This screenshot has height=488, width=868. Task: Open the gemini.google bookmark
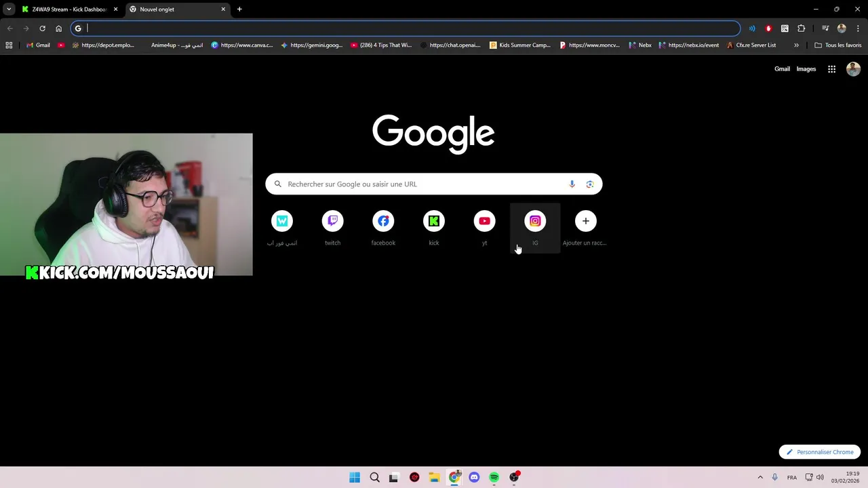311,45
